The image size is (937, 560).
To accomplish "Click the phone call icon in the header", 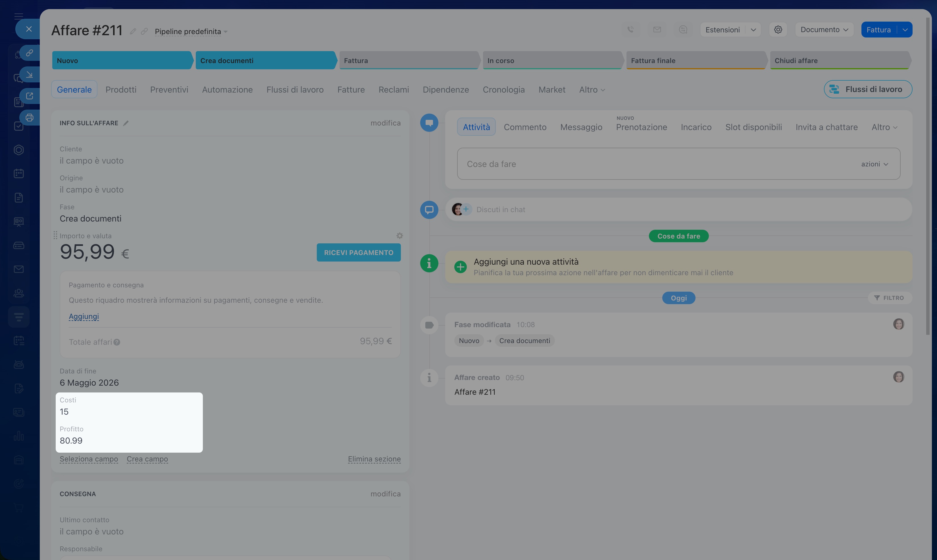I will pyautogui.click(x=630, y=30).
